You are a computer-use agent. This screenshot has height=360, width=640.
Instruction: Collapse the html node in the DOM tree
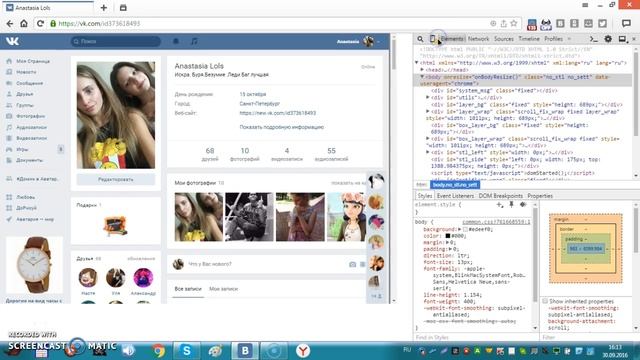click(x=417, y=63)
